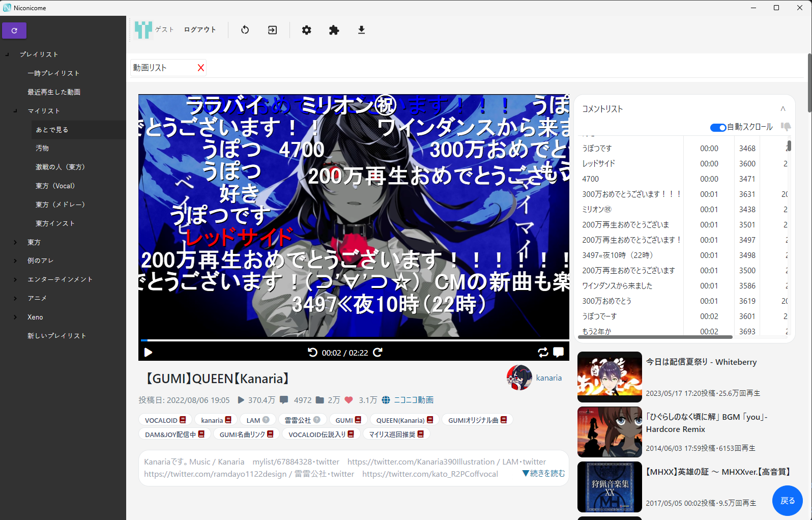This screenshot has height=520, width=812.
Task: Expand the アニメ folder
Action: (15, 298)
